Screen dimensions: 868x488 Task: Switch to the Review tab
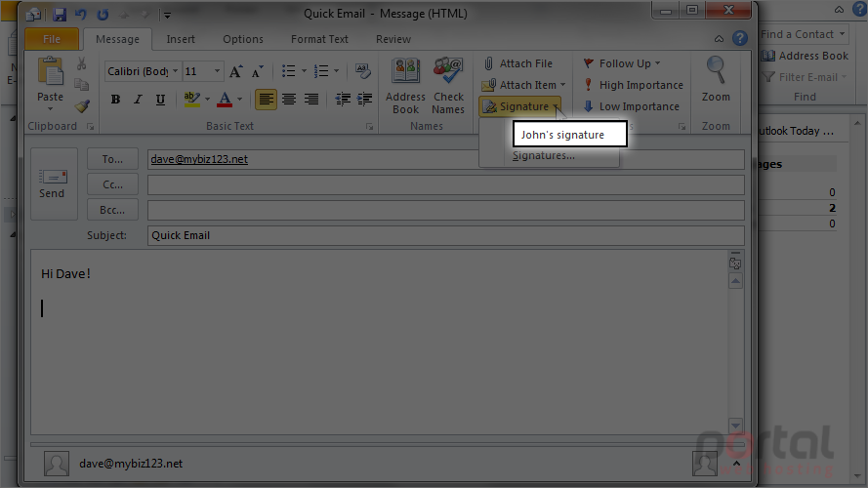click(393, 39)
